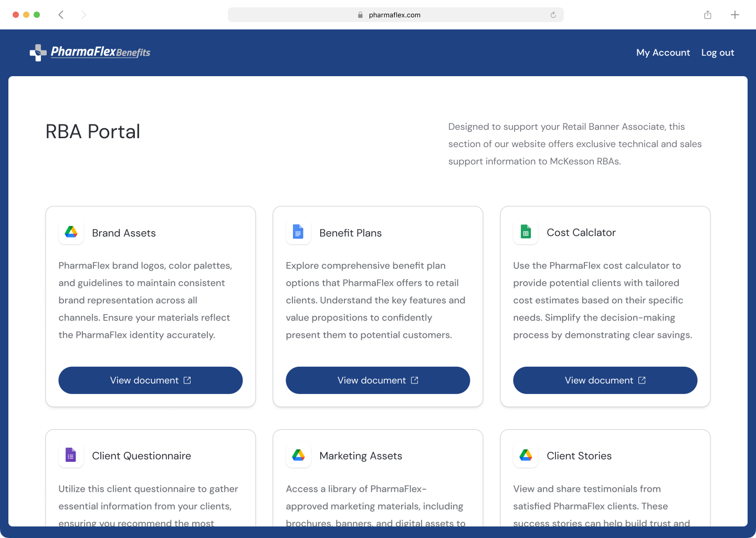This screenshot has height=538, width=756.
Task: Click the Benefit Plans description starting 'Explore comprehensive'
Action: pyautogui.click(x=376, y=300)
